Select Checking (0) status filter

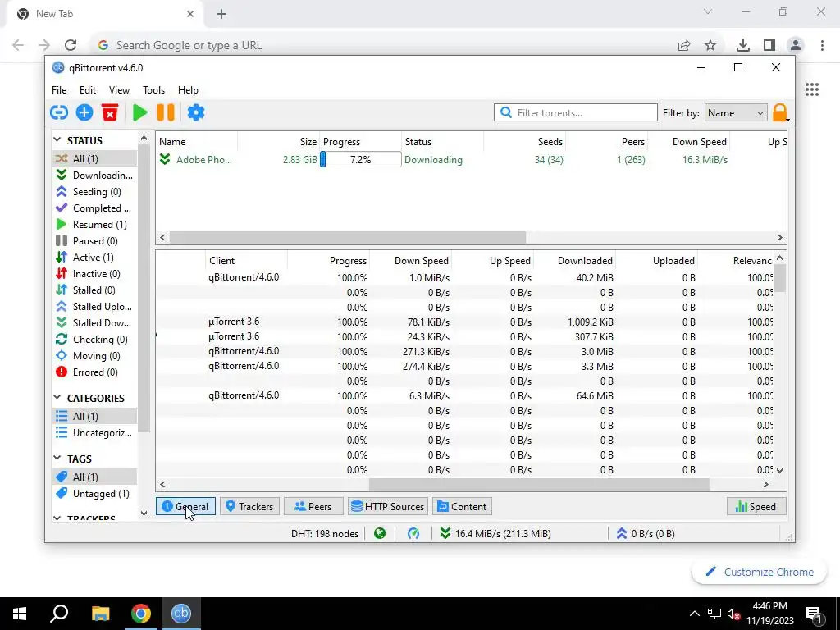point(95,340)
